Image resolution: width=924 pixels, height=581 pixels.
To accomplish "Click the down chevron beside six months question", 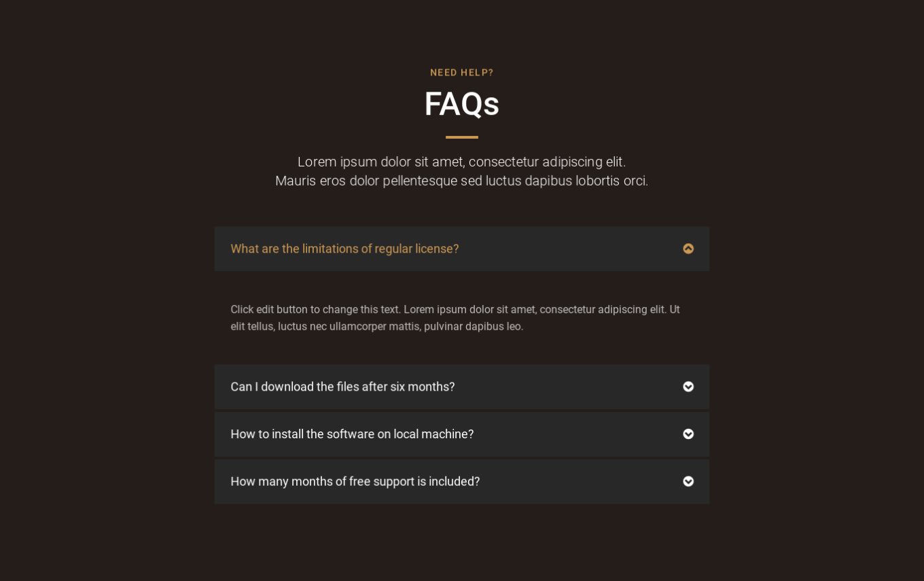I will coord(688,387).
